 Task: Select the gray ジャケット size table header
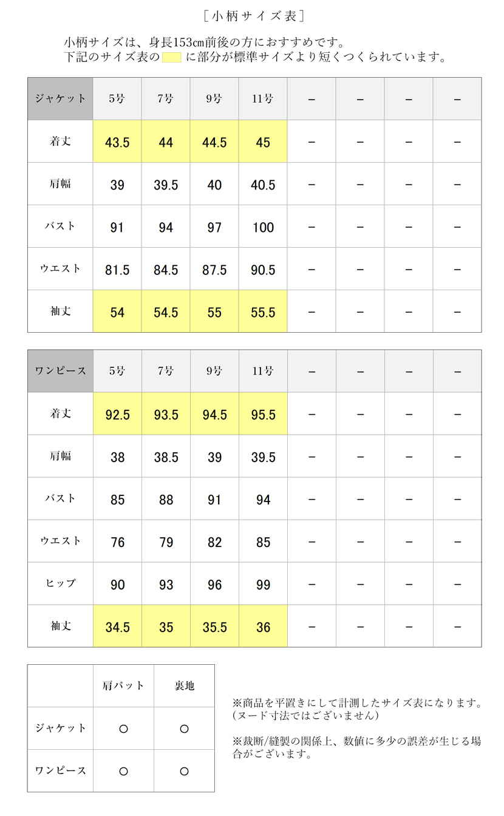60,99
